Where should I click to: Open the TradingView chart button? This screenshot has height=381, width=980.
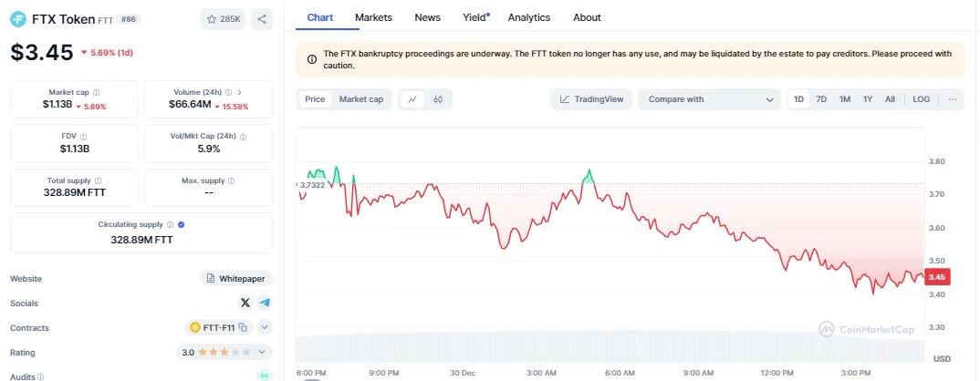click(x=591, y=99)
